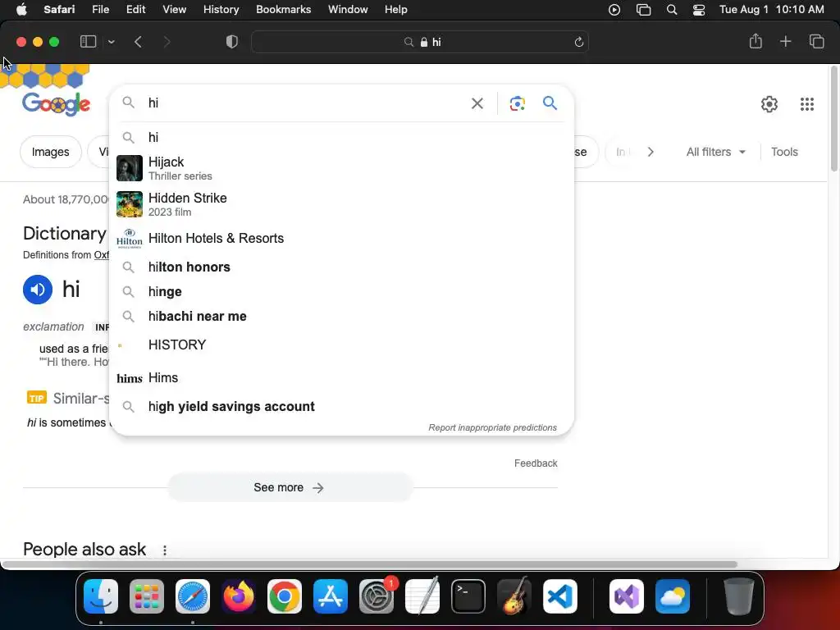This screenshot has height=630, width=840.
Task: Open the Trash in the Dock
Action: [x=739, y=596]
